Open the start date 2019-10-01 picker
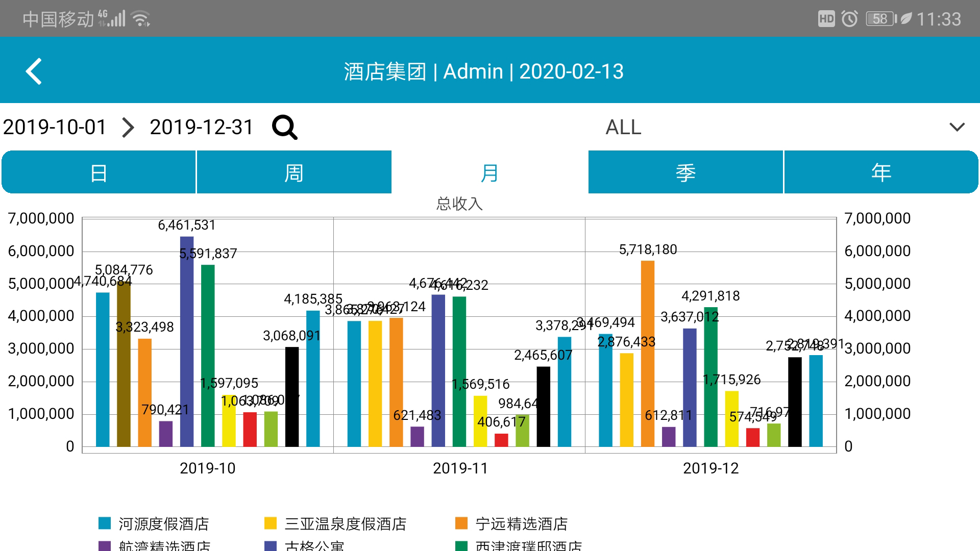 (55, 127)
